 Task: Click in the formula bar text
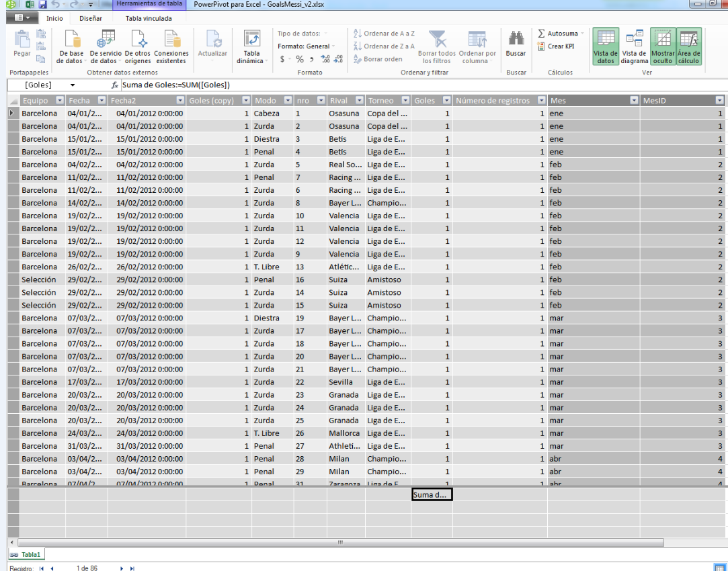click(x=175, y=85)
